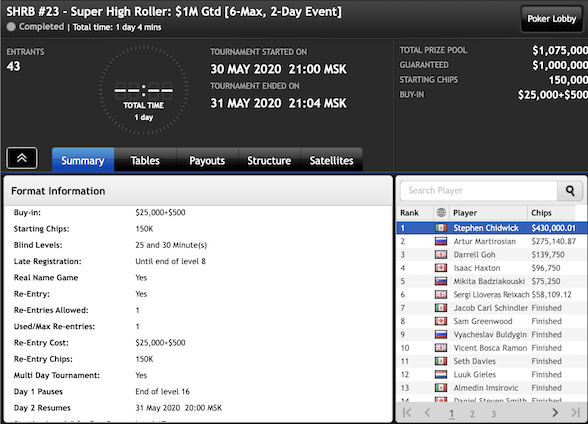The height and width of the screenshot is (424, 588).
Task: Go to next page of players
Action: (x=555, y=413)
